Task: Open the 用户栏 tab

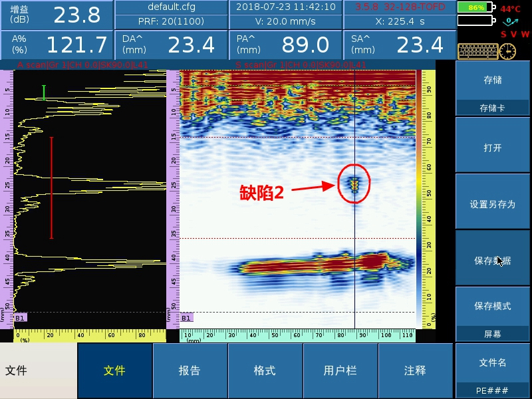Action: click(340, 370)
